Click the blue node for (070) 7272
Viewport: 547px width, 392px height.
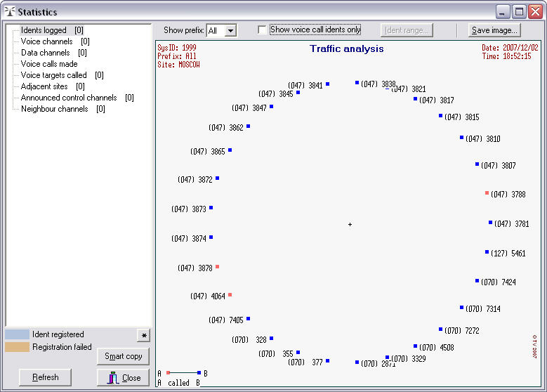point(440,329)
